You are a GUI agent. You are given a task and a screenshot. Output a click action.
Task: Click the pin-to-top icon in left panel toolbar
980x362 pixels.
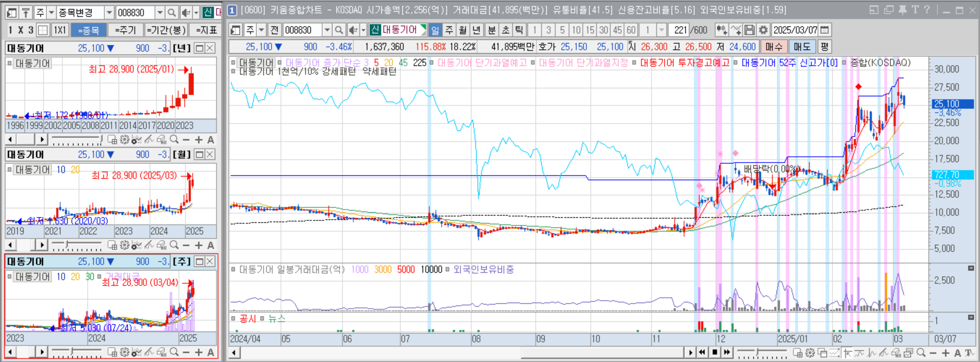(x=26, y=13)
